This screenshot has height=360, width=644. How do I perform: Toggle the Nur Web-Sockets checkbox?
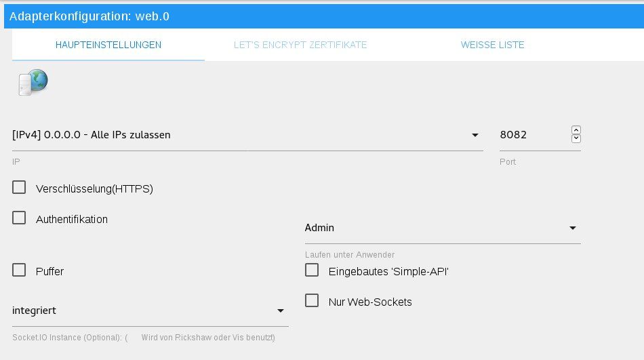click(x=312, y=301)
